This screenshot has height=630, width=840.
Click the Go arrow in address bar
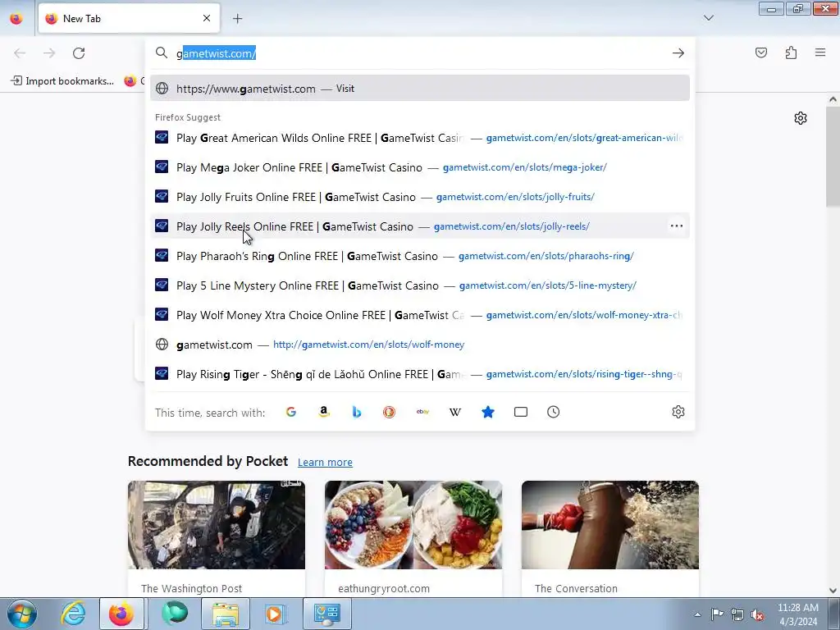pos(678,53)
